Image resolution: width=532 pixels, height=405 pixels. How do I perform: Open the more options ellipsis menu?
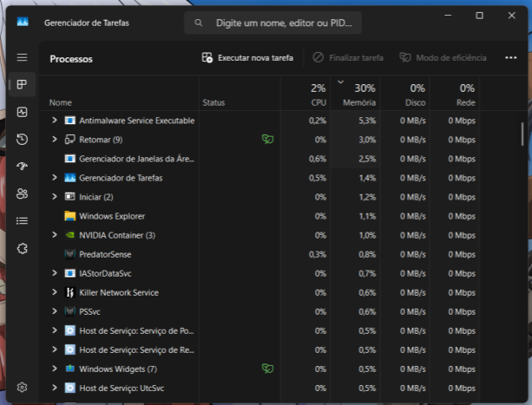click(510, 57)
